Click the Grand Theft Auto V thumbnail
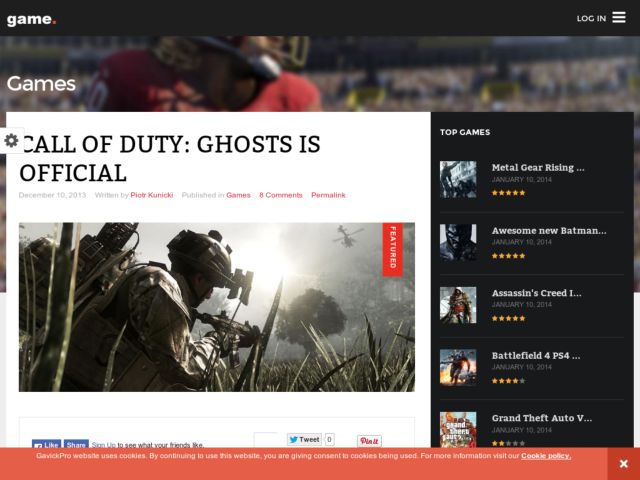640x480 pixels. 458,429
